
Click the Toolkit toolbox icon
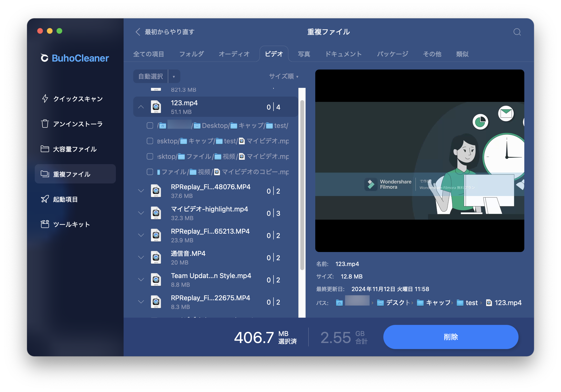point(45,224)
